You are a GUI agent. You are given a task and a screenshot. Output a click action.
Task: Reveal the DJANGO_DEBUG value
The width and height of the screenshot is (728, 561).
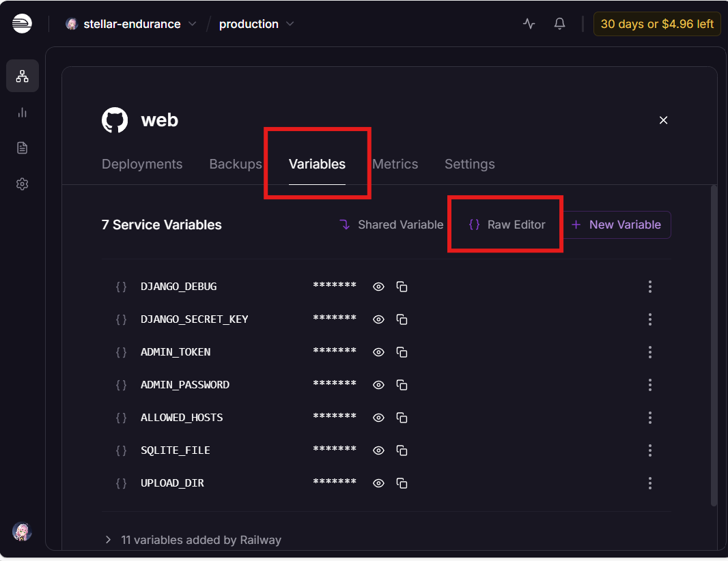coord(378,287)
